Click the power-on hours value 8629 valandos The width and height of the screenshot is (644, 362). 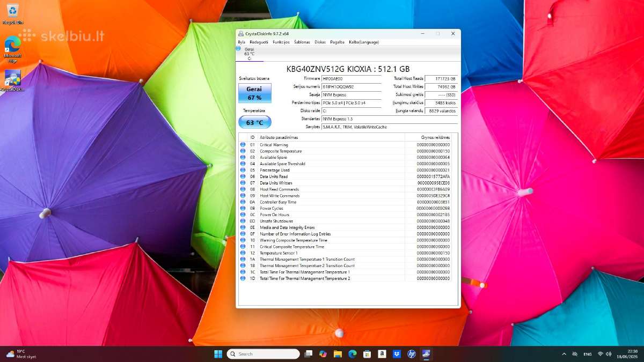pyautogui.click(x=441, y=110)
